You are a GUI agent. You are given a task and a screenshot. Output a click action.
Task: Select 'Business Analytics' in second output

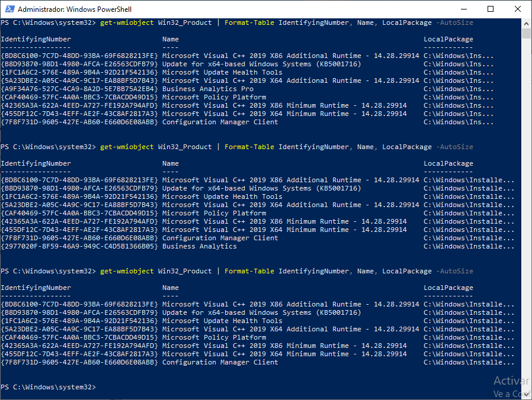click(x=199, y=246)
